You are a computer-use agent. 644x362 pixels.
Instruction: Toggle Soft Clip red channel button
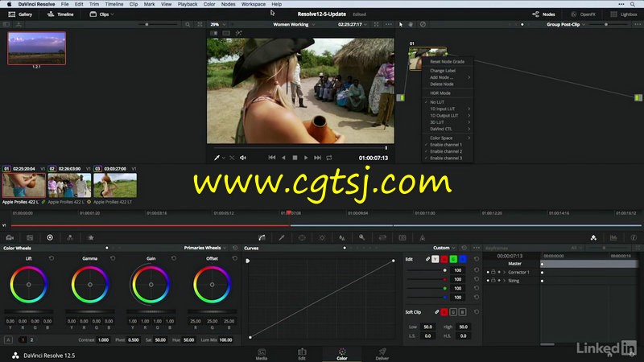(x=444, y=312)
